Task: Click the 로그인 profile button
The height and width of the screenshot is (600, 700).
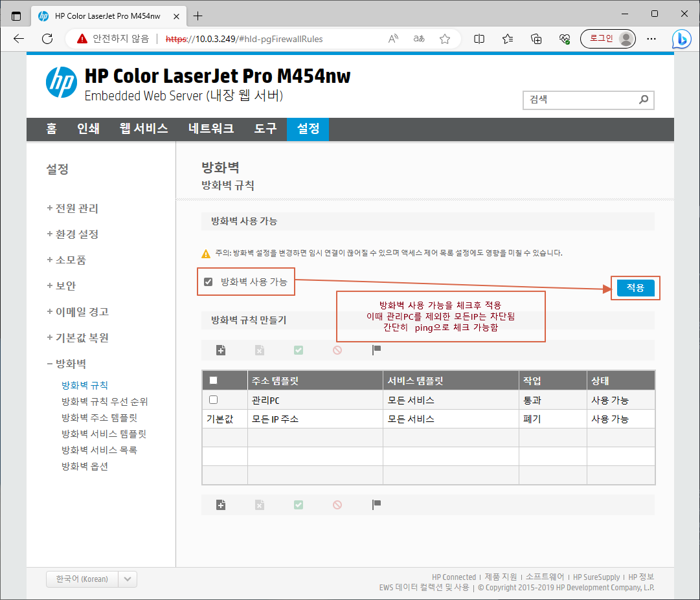Action: click(x=608, y=39)
